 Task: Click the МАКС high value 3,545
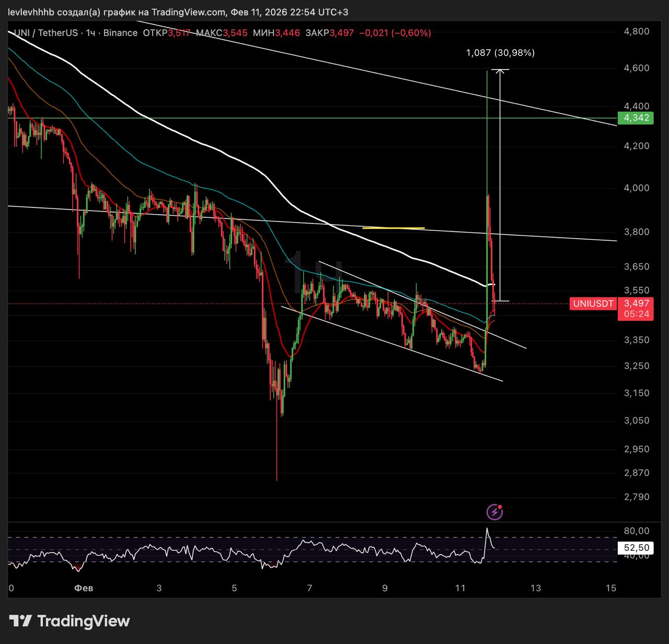(235, 33)
